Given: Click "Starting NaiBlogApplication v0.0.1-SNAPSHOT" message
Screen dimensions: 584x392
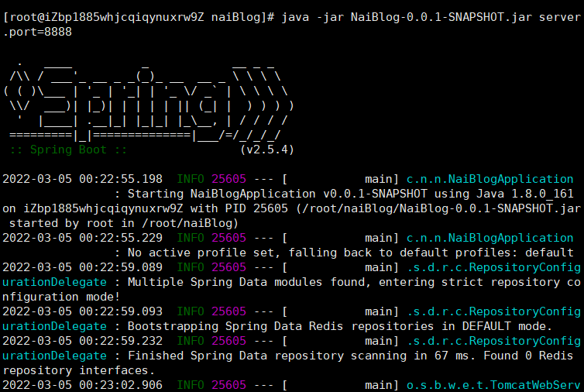Looking at the screenshot, I should [x=277, y=194].
